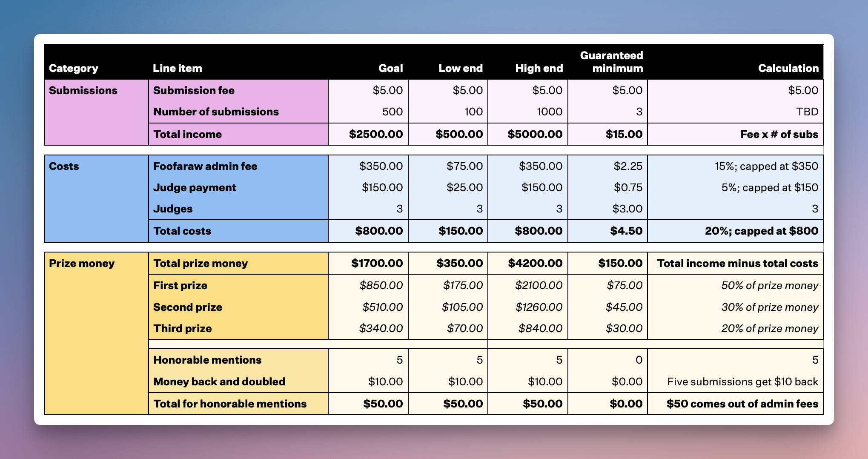
Task: Click the 'High end' column header
Action: pyautogui.click(x=539, y=68)
